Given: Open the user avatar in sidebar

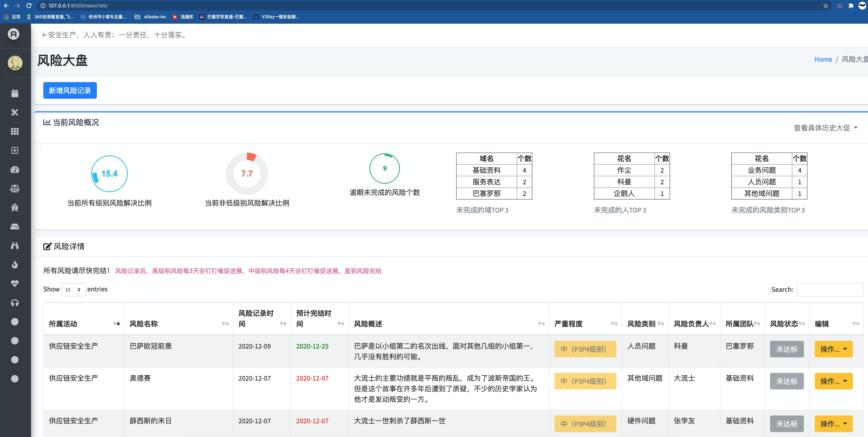Looking at the screenshot, I should (15, 63).
